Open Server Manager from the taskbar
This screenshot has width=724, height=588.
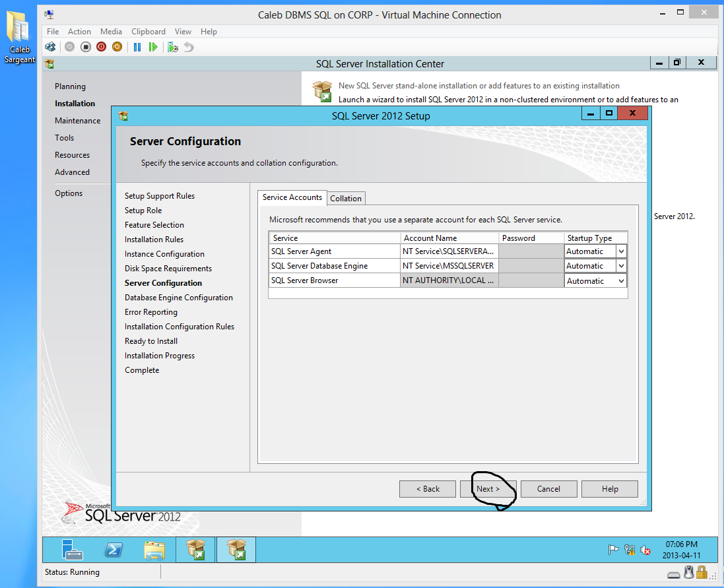click(x=72, y=549)
